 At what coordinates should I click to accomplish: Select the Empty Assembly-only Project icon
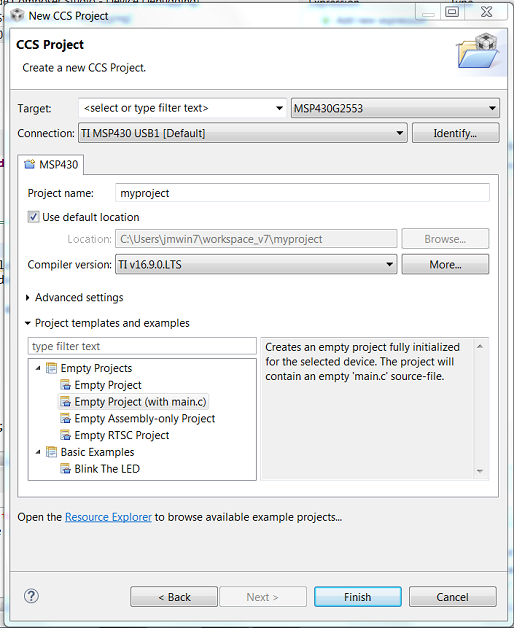(66, 418)
